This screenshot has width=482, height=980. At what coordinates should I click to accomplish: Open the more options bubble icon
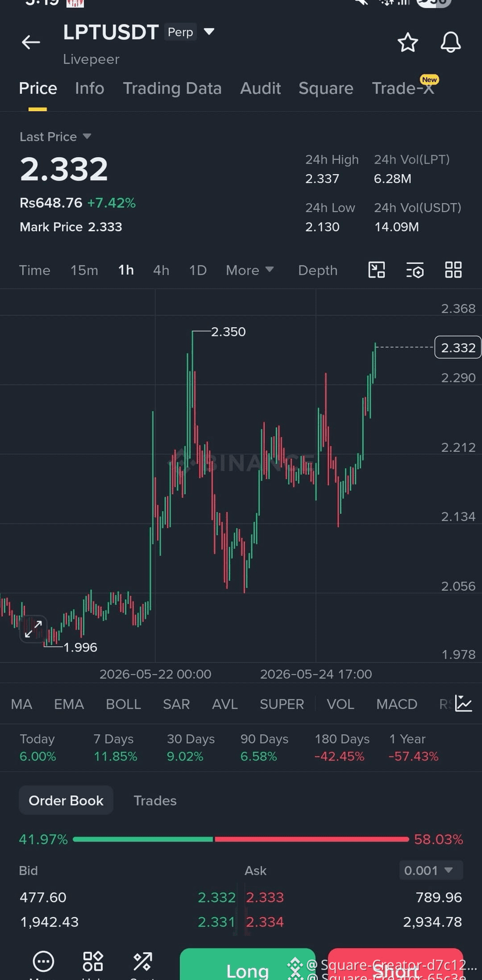(44, 961)
